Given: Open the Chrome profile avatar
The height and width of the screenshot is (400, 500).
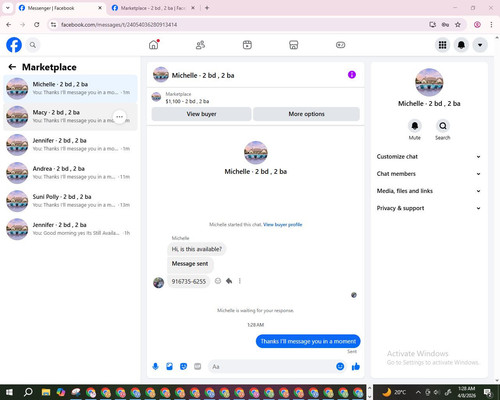Looking at the screenshot, I should click(477, 24).
